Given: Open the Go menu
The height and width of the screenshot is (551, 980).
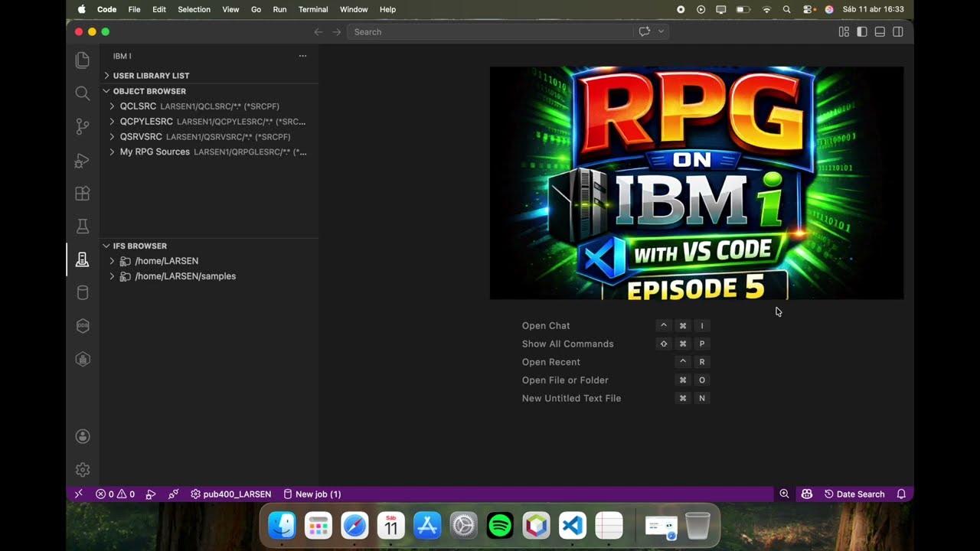Looking at the screenshot, I should pos(256,9).
